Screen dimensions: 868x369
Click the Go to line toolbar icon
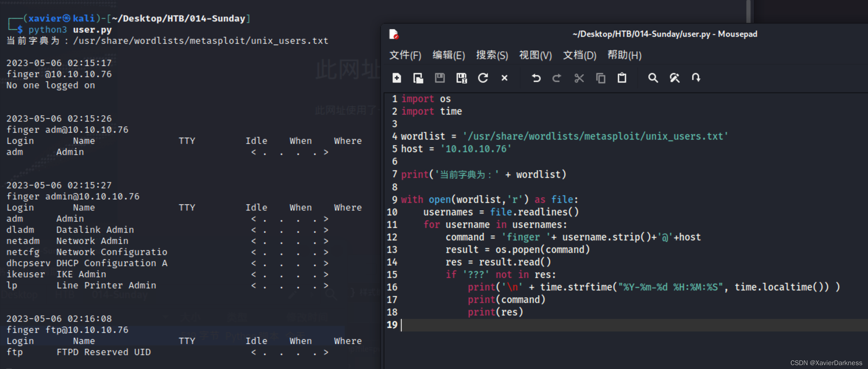(x=696, y=78)
